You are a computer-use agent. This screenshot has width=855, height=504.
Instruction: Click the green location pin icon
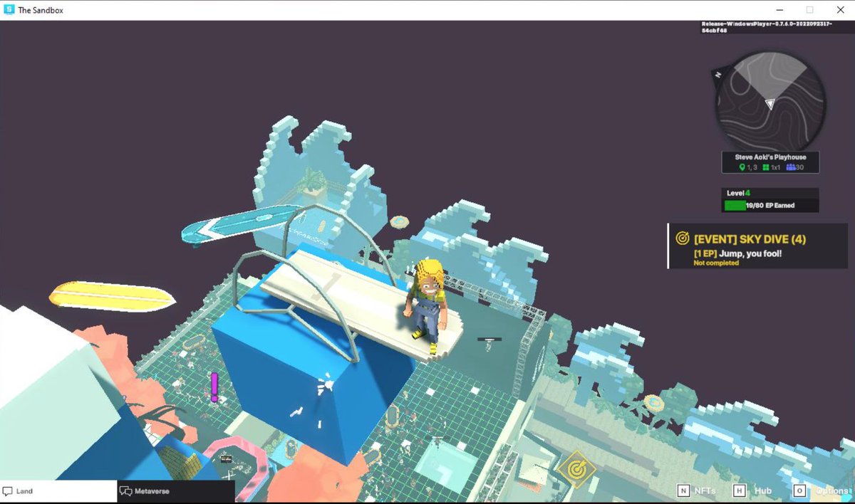[742, 167]
